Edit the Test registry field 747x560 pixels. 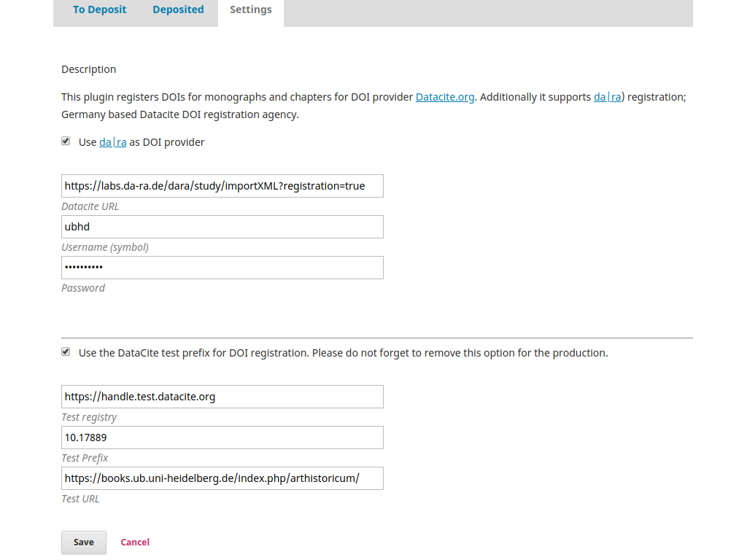pyautogui.click(x=222, y=397)
